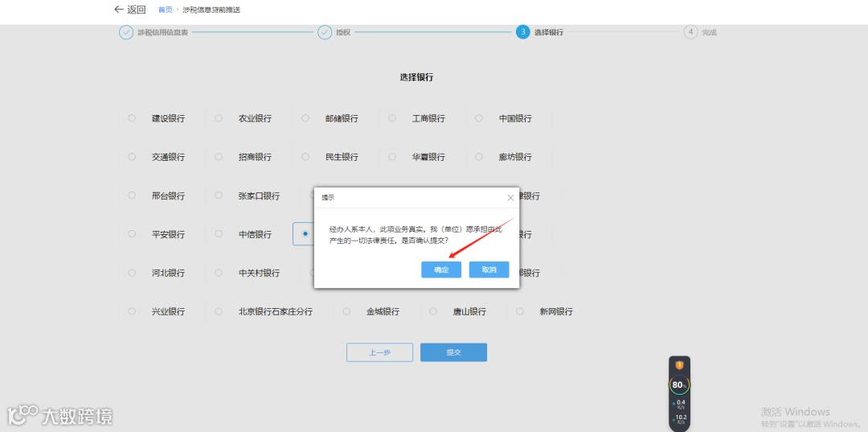868x432 pixels.
Task: Select the 新网银行 radio option
Action: pos(520,311)
